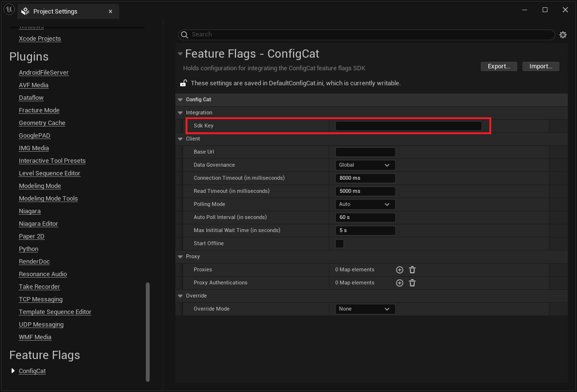Open the Python plugin settings
The width and height of the screenshot is (577, 392).
28,249
